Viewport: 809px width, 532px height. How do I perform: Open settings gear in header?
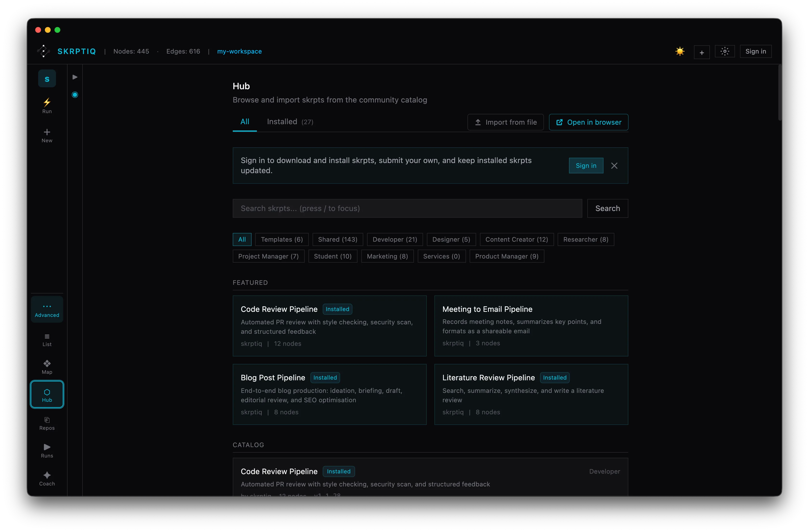pyautogui.click(x=725, y=51)
